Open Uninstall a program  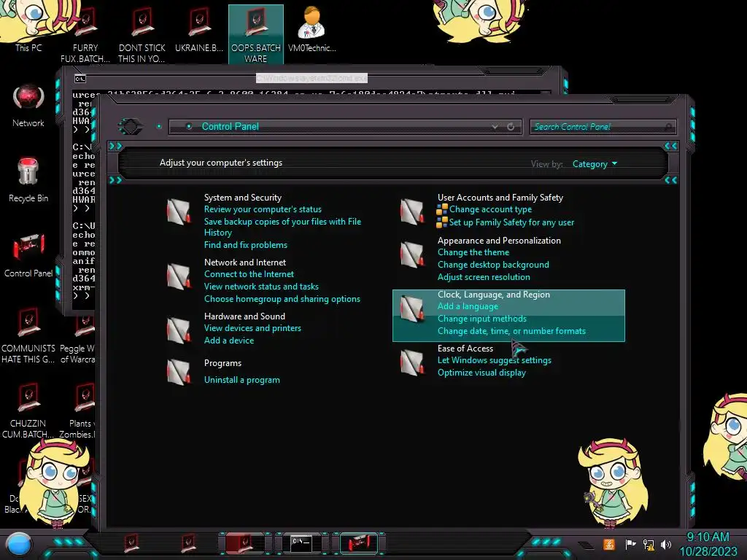point(241,380)
